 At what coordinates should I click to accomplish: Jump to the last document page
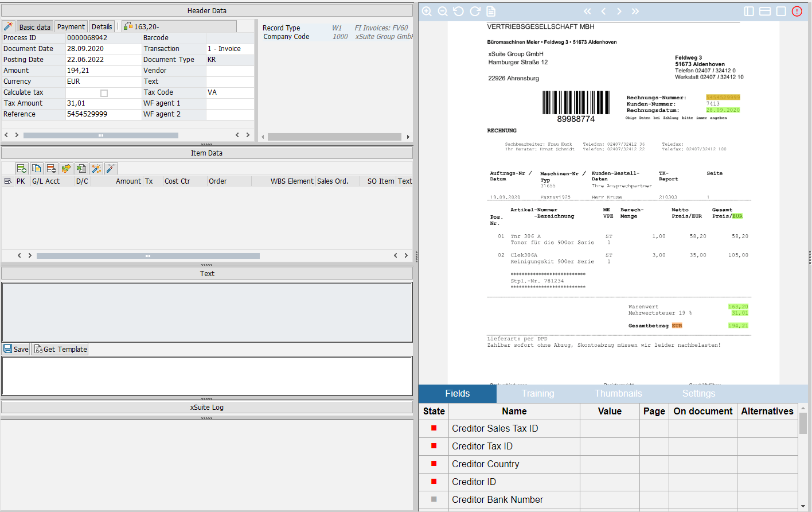pos(635,11)
